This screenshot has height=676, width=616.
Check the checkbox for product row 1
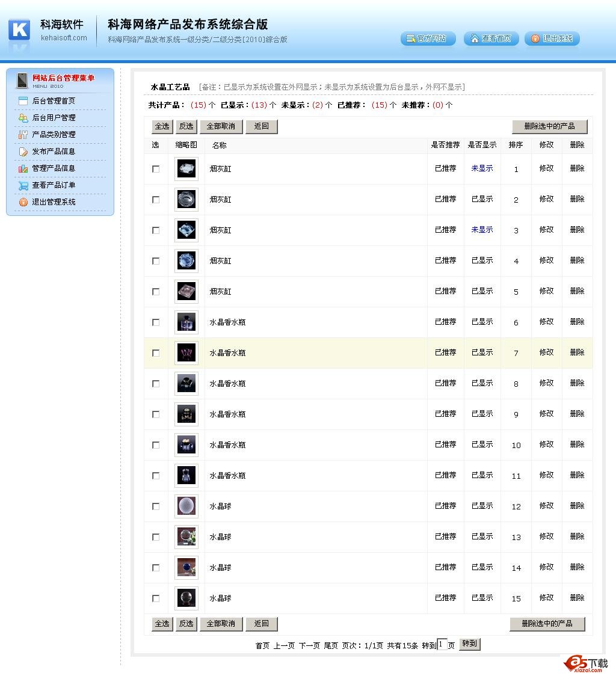click(x=156, y=169)
